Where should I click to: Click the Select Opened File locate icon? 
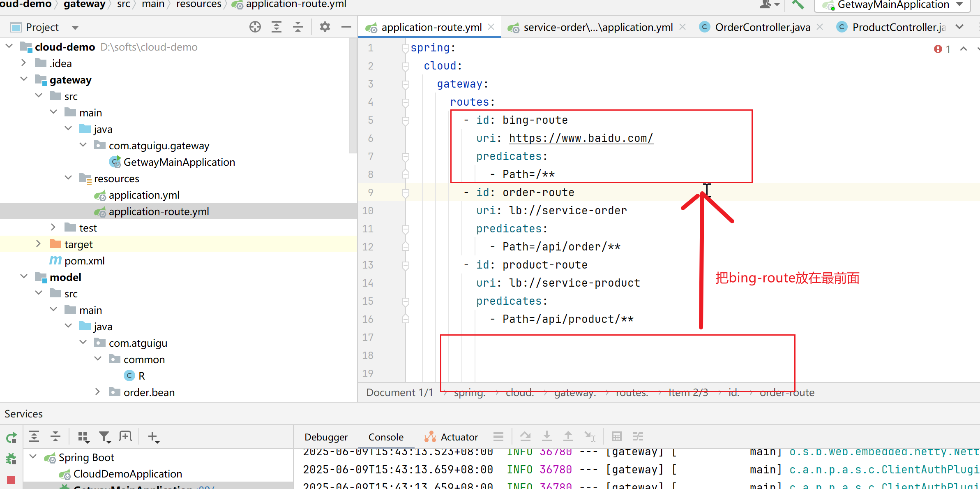255,27
